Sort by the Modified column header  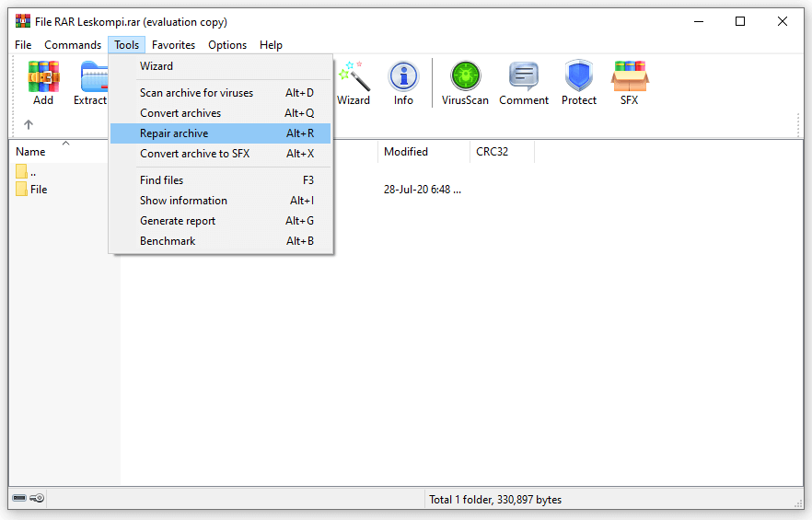coord(423,152)
